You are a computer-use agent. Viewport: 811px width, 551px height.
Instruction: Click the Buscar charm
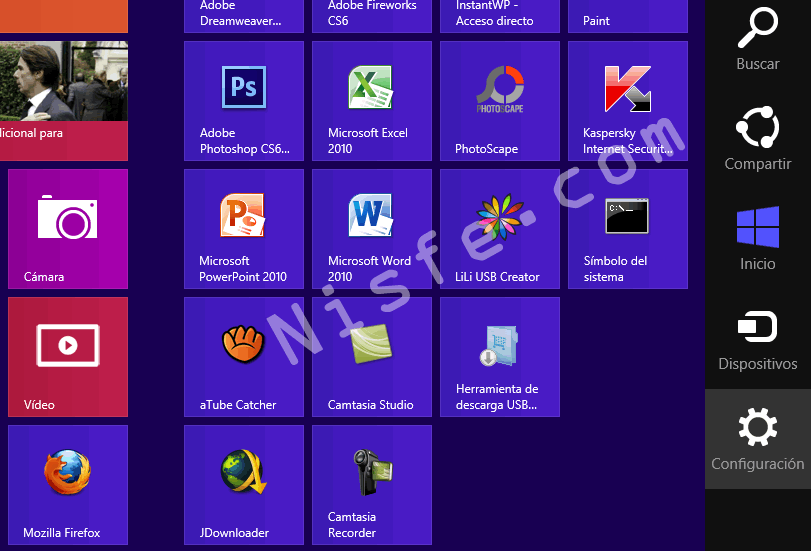pyautogui.click(x=758, y=39)
